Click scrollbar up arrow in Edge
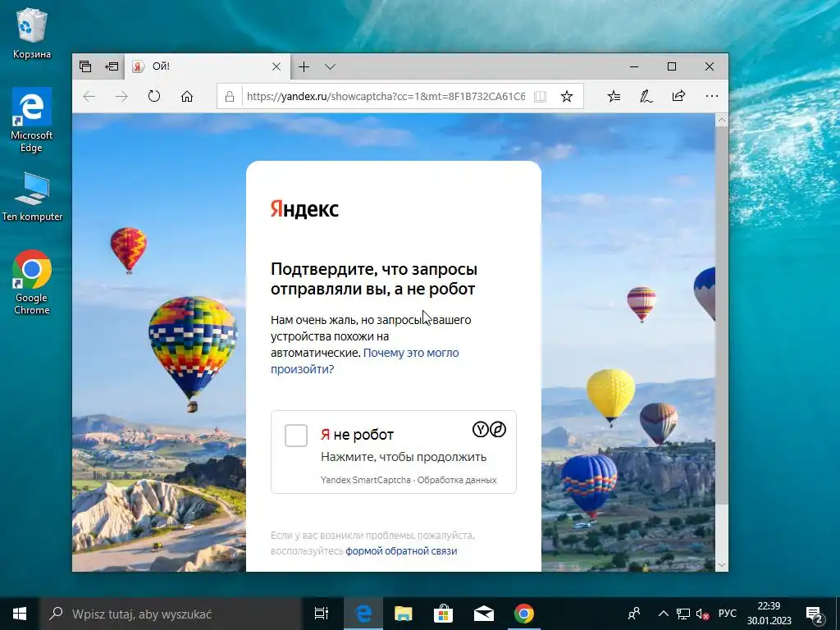Viewport: 840px width, 630px height. [722, 121]
